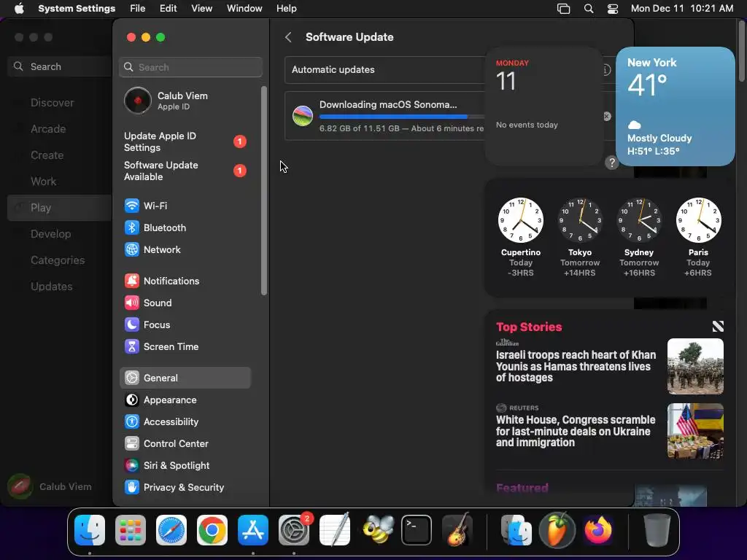Click the Apple News logo in widget
This screenshot has width=747, height=560.
point(718,326)
